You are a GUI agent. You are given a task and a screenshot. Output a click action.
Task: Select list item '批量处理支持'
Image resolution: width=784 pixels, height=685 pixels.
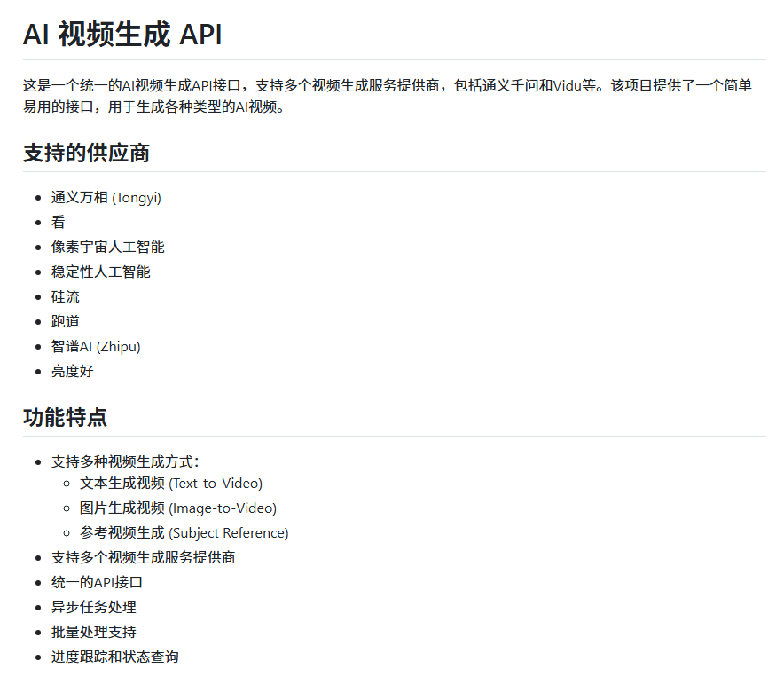pos(93,633)
